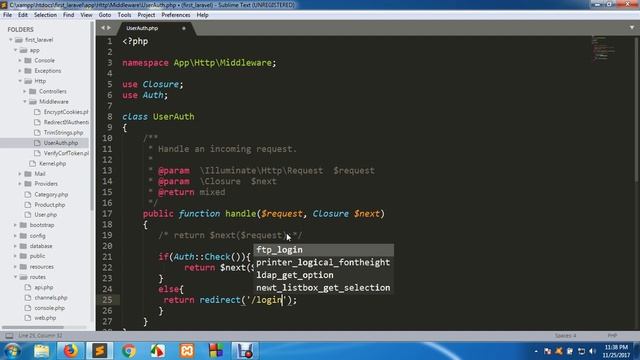Screen dimensions: 640x360
Task: Choose newt_listbox_get_selection suggestion
Action: 324,288
